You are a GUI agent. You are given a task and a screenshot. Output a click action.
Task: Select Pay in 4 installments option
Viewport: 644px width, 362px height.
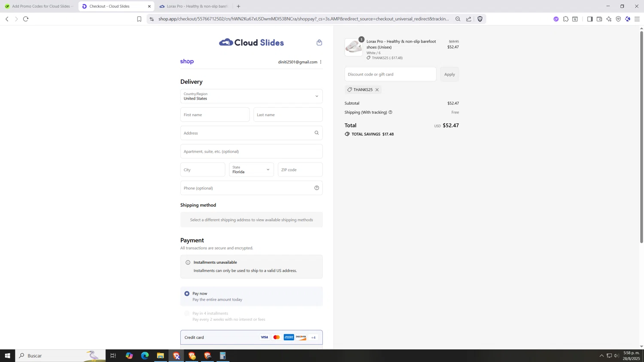coord(187,314)
